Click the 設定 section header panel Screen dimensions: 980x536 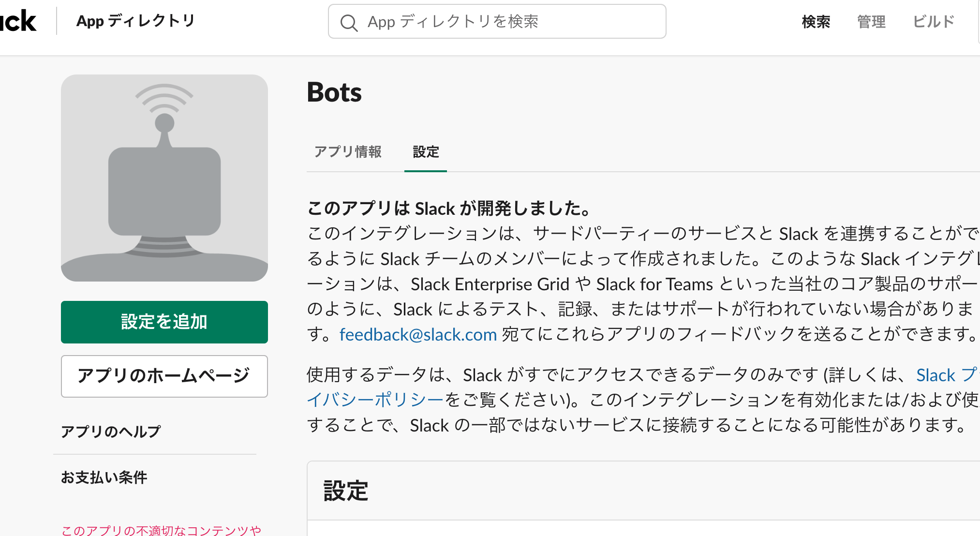coord(346,491)
